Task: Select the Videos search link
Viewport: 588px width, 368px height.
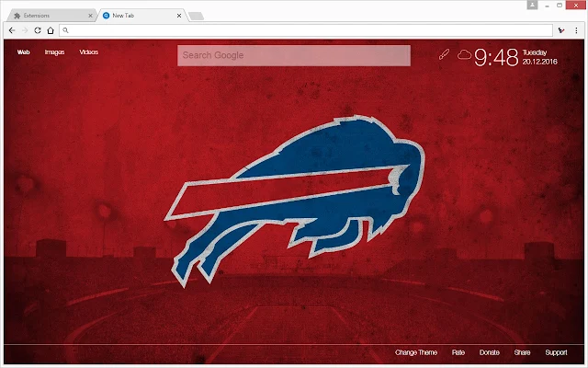Action: tap(88, 52)
